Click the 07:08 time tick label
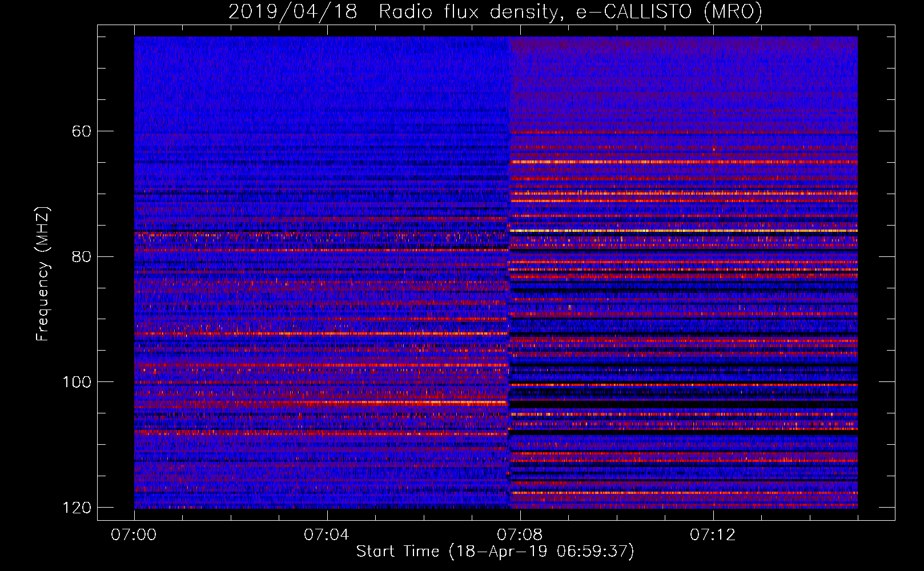 520,535
